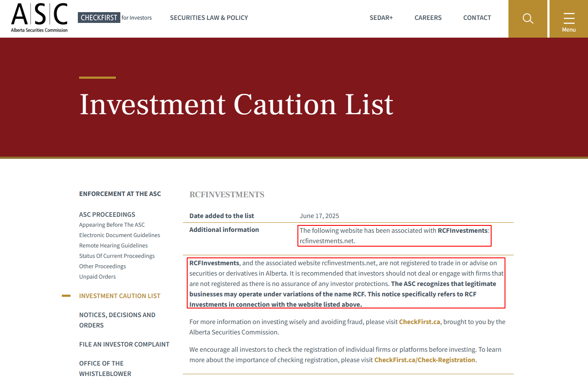
Task: Open the search magnifier icon
Action: (x=528, y=19)
